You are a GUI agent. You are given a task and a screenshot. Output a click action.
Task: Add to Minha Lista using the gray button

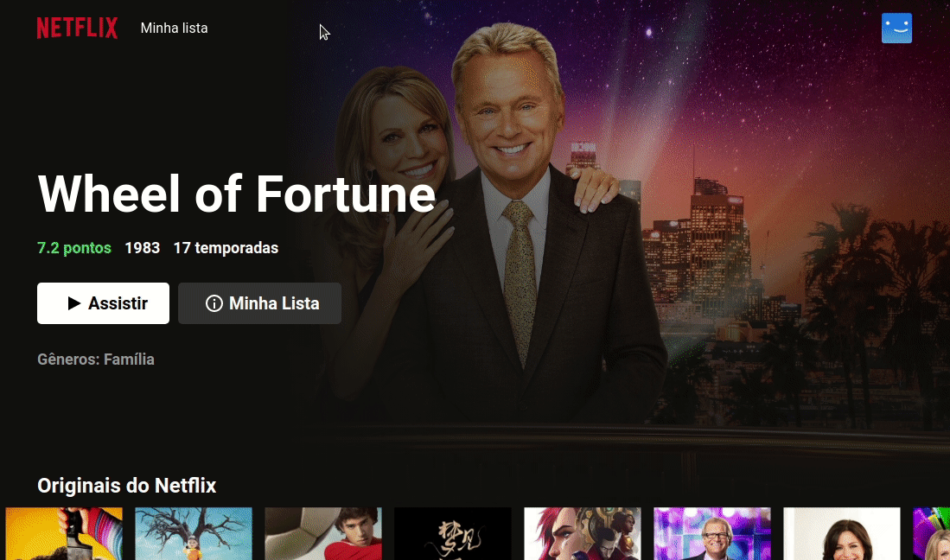pyautogui.click(x=259, y=303)
